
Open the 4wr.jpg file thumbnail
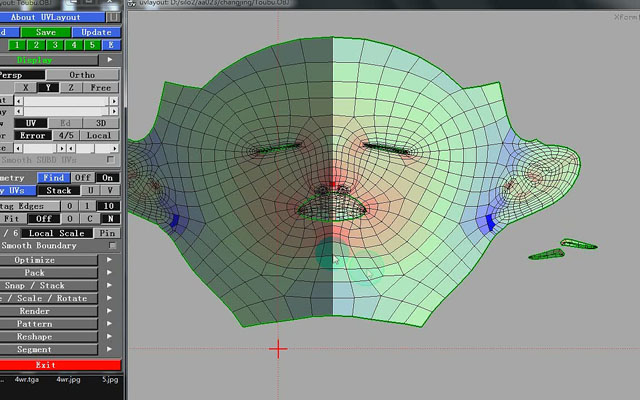coord(68,380)
